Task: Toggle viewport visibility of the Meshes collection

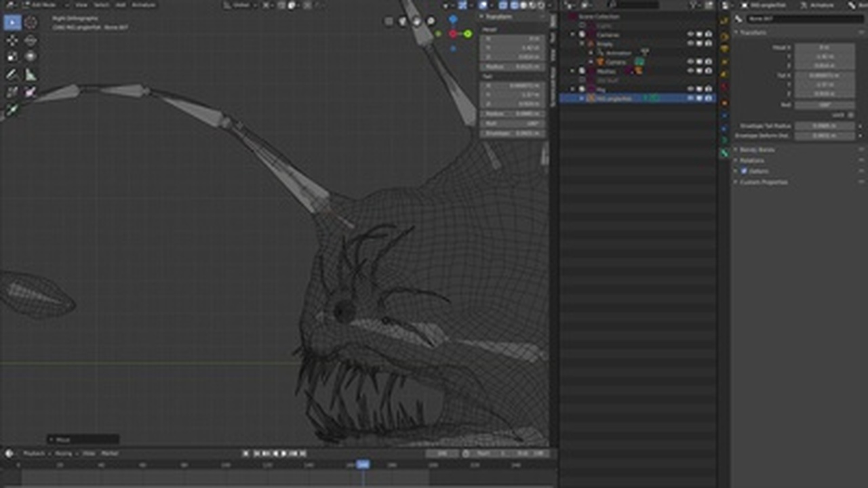Action: coord(690,71)
